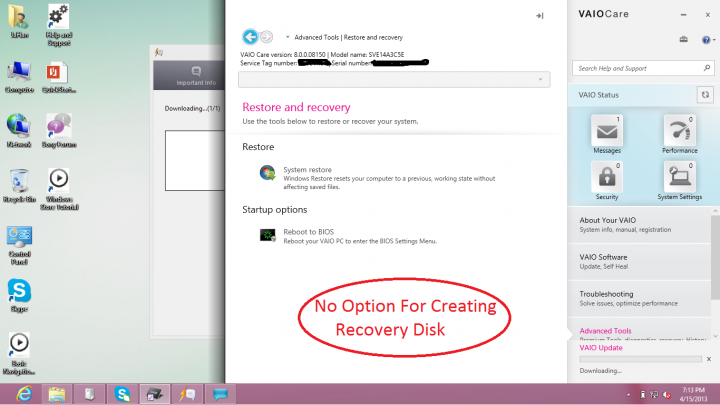720x405 pixels.
Task: Select VAIO Software menu entry
Action: click(x=640, y=261)
